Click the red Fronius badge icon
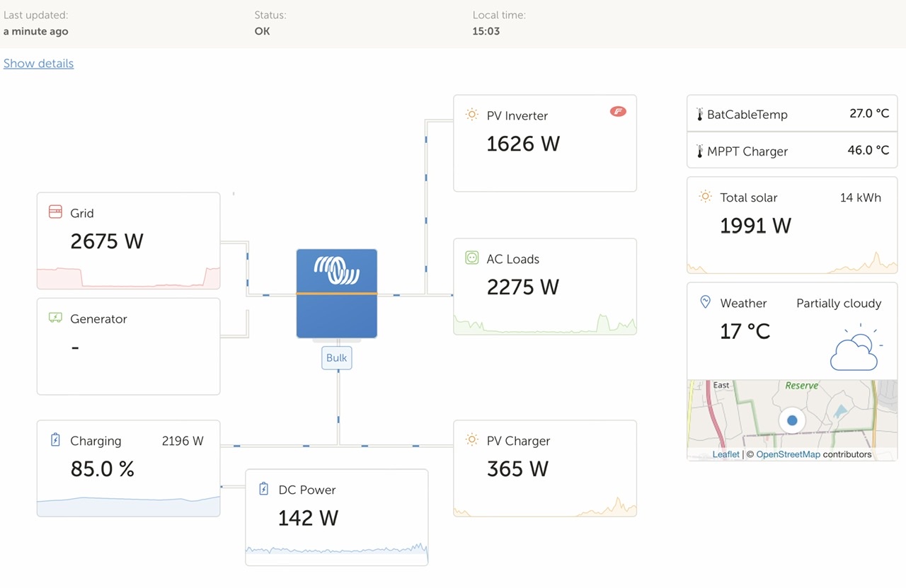Screen dimensions: 906x588 618,111
